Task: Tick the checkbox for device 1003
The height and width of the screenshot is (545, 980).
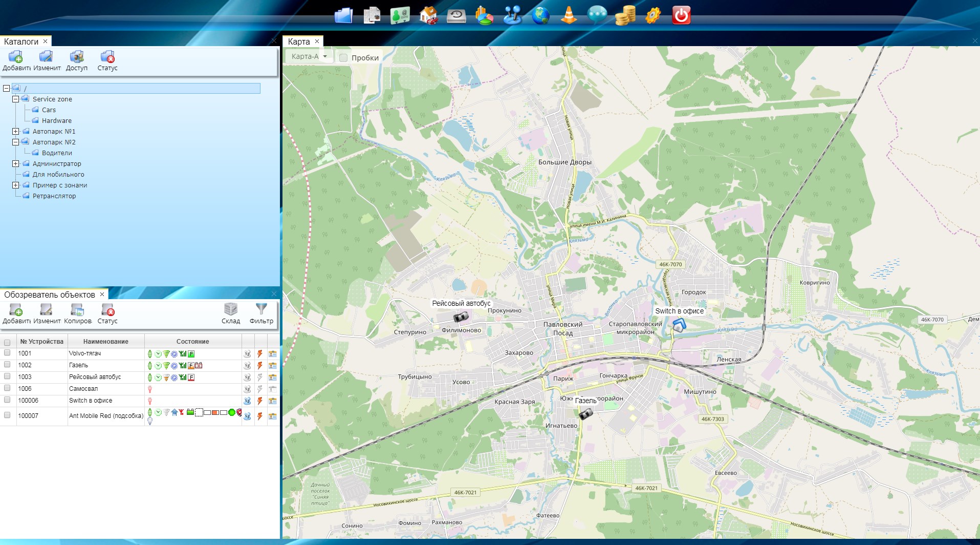Action: (x=7, y=376)
